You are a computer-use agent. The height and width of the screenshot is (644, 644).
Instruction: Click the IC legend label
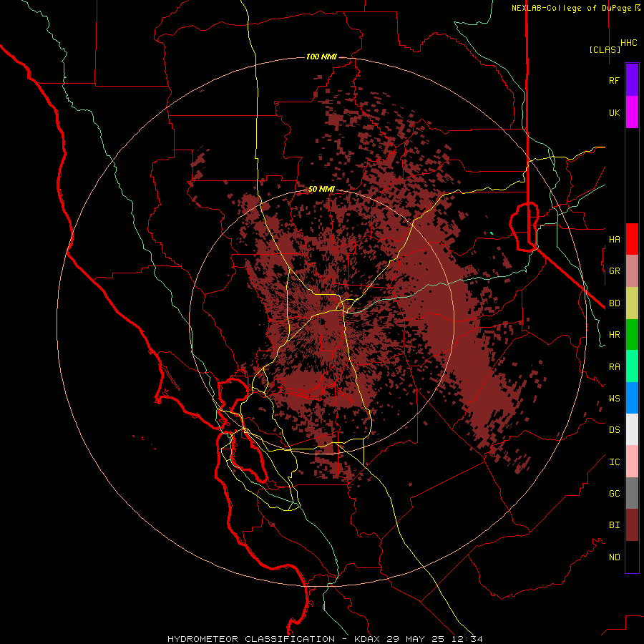pos(614,462)
